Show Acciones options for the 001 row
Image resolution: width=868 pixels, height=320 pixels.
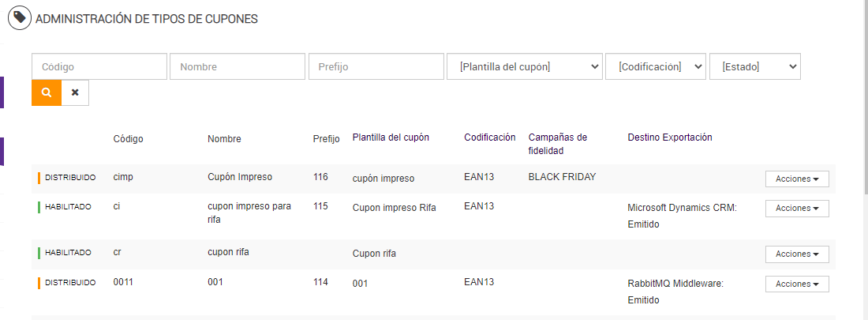[796, 284]
